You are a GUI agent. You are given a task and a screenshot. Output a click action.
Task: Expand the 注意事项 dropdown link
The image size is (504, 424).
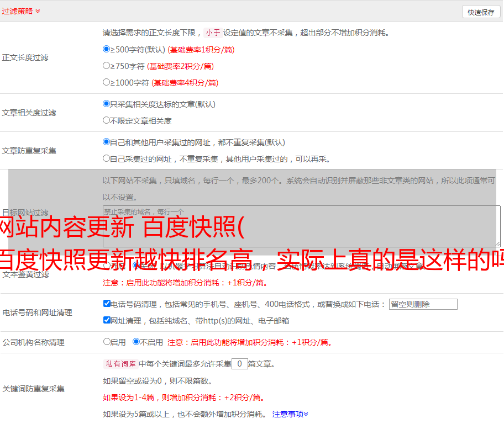290,414
